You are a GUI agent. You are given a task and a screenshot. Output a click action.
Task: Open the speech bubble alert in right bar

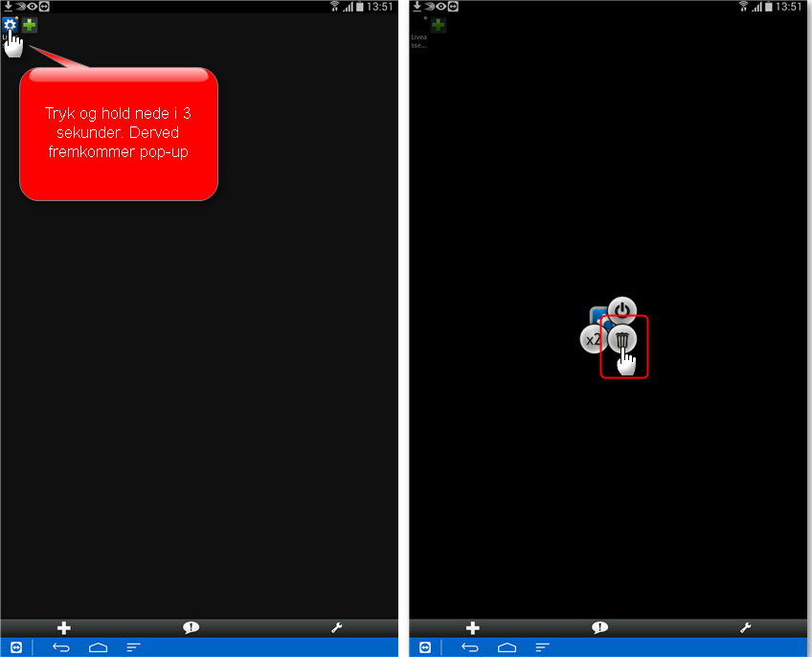(599, 628)
